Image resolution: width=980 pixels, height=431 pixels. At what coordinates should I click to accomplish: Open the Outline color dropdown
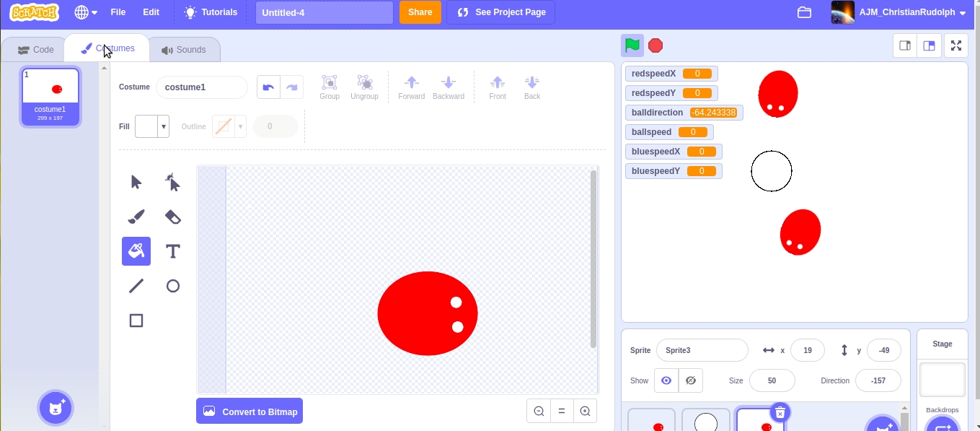coord(241,126)
